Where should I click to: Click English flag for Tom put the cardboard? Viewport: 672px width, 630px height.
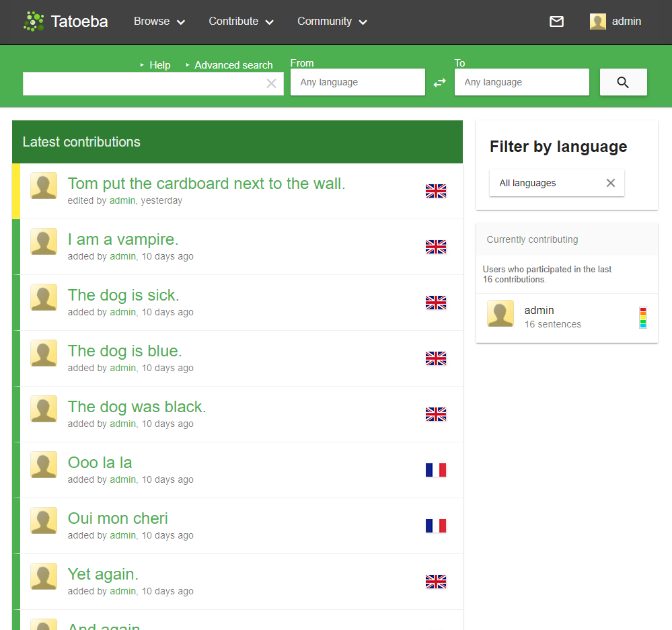[x=436, y=191]
